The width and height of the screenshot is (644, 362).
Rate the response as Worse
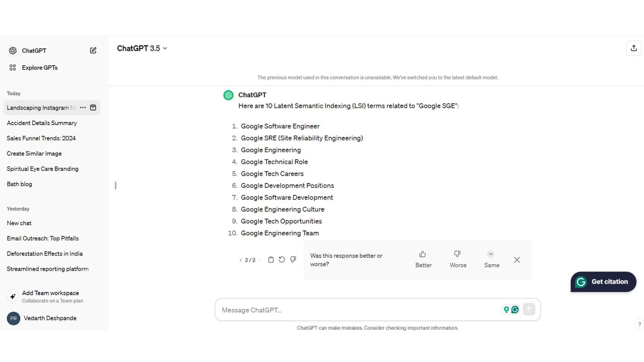tap(458, 259)
